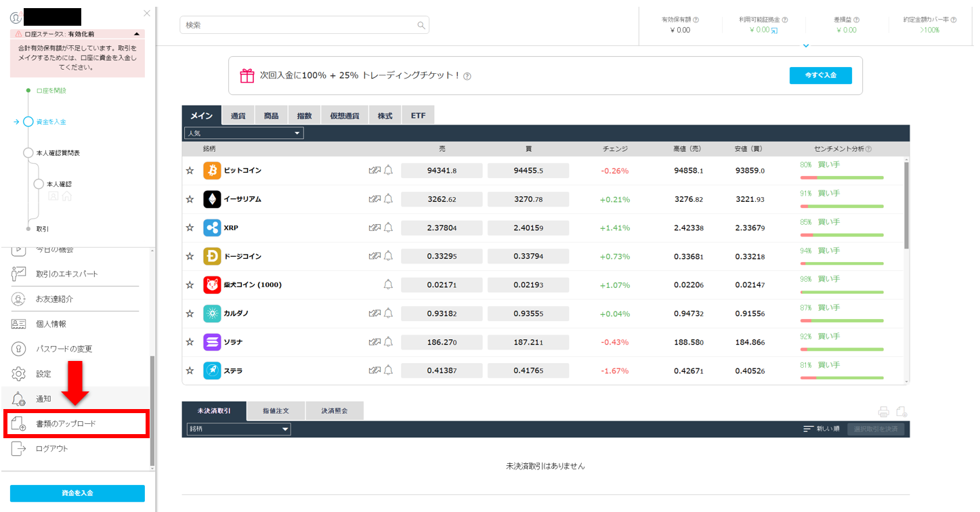Open the Ethereum chart icon
This screenshot has height=512, width=980.
[x=375, y=199]
